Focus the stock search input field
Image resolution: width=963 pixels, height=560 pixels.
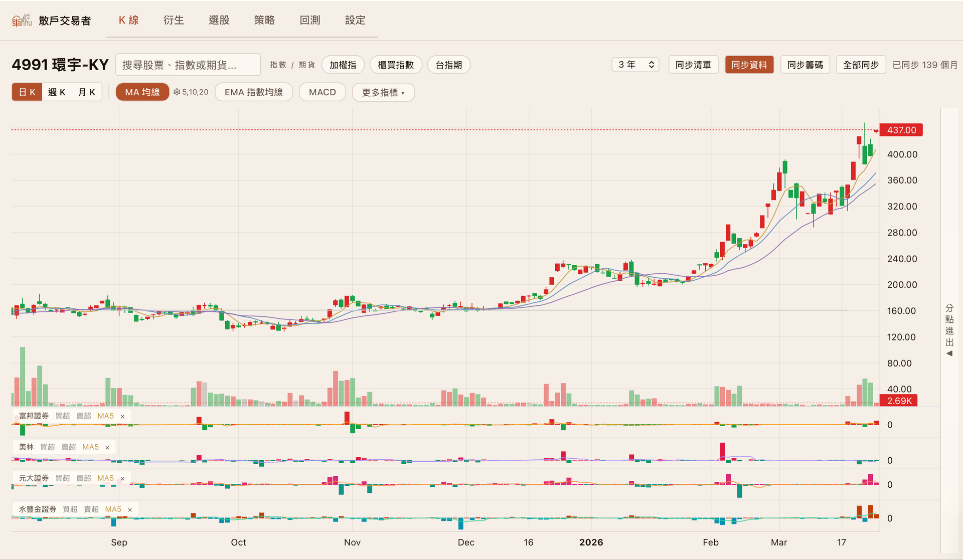pos(188,65)
